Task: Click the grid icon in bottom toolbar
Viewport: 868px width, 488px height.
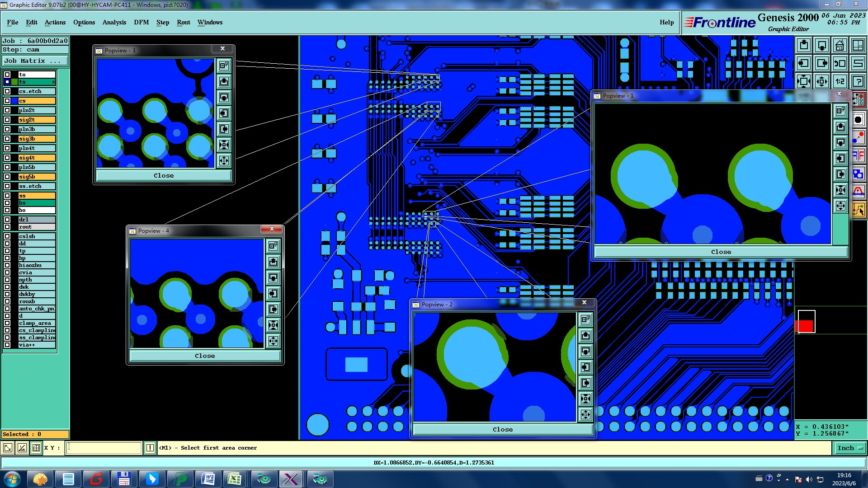Action: pos(36,448)
